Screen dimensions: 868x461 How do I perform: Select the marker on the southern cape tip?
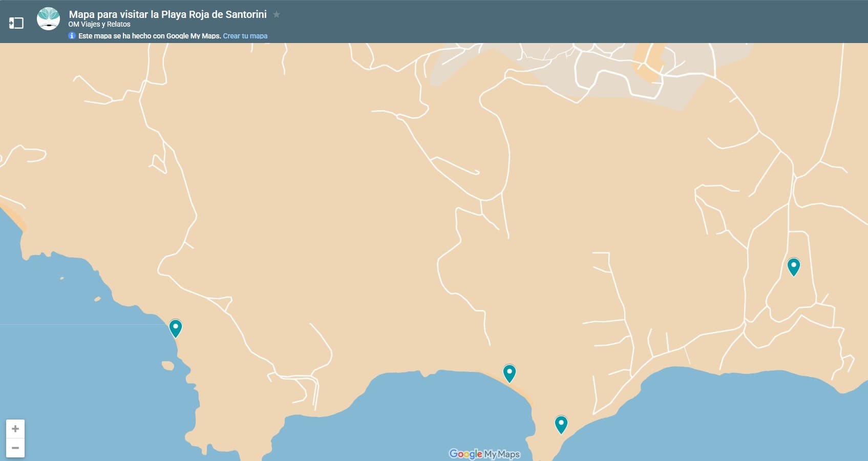pyautogui.click(x=561, y=425)
